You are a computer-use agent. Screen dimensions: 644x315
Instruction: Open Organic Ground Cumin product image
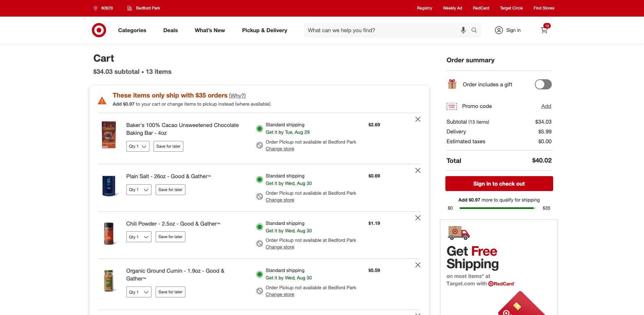109,281
